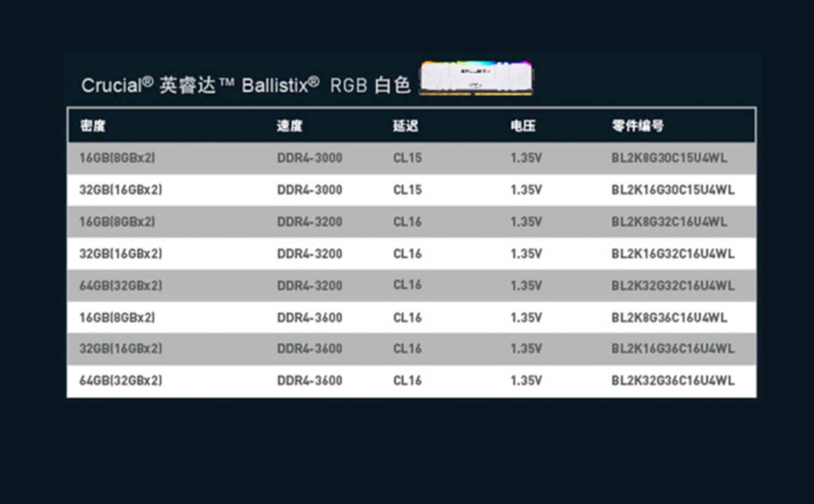Image resolution: width=814 pixels, height=504 pixels.
Task: Click DDR4-3600 in the BL2K16G36C16U4WL row
Action: point(309,349)
